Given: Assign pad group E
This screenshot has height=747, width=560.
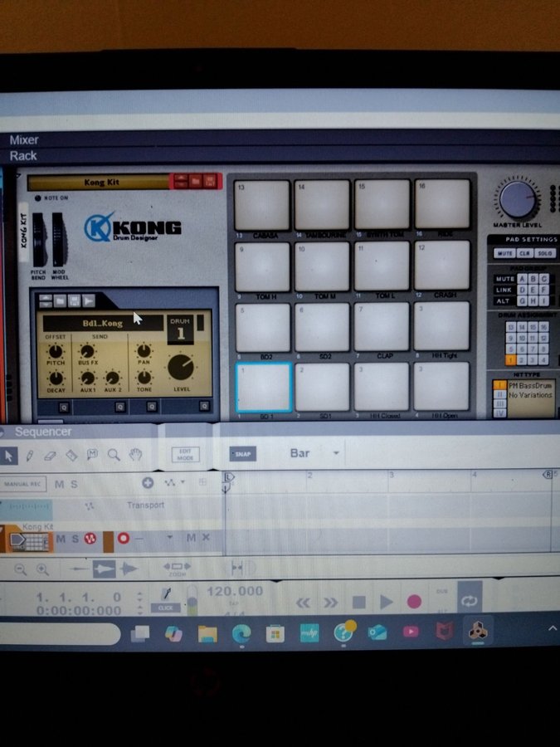Looking at the screenshot, I should click(x=533, y=290).
